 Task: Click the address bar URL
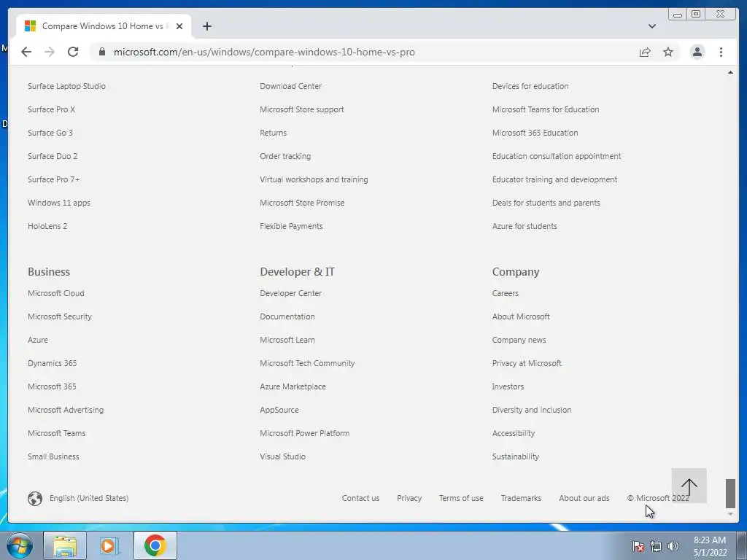(x=264, y=52)
